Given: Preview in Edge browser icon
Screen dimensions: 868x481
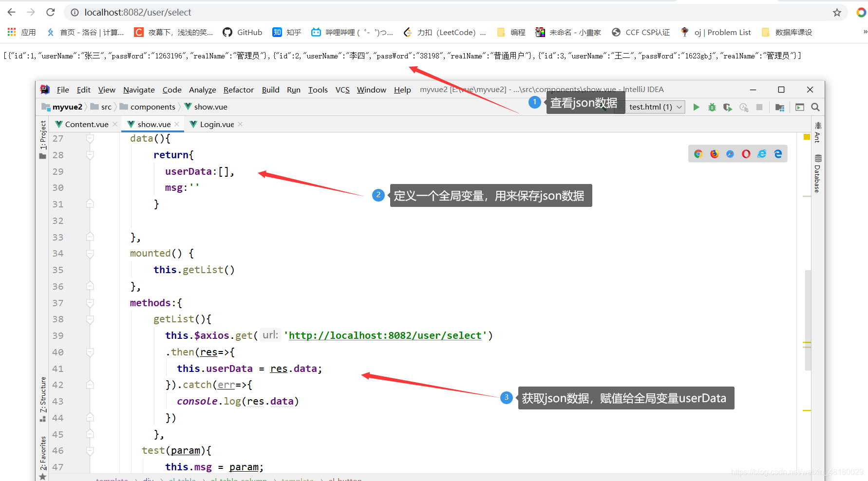Looking at the screenshot, I should click(778, 154).
